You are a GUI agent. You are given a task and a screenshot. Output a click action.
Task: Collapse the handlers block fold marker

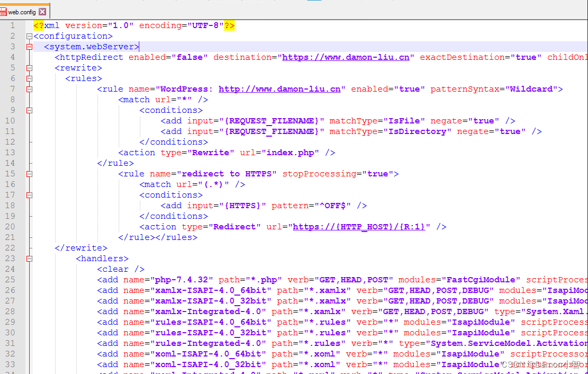(29, 259)
